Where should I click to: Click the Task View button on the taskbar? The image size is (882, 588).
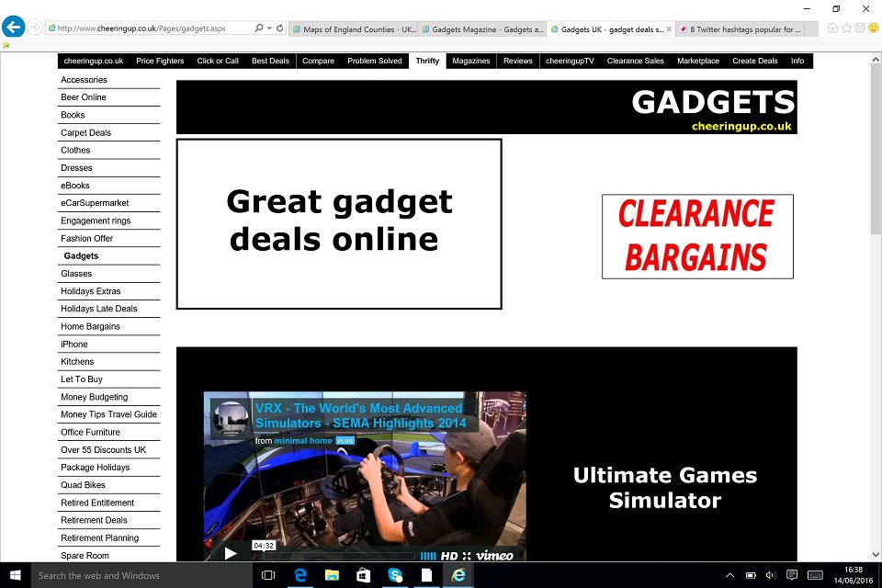(x=267, y=575)
